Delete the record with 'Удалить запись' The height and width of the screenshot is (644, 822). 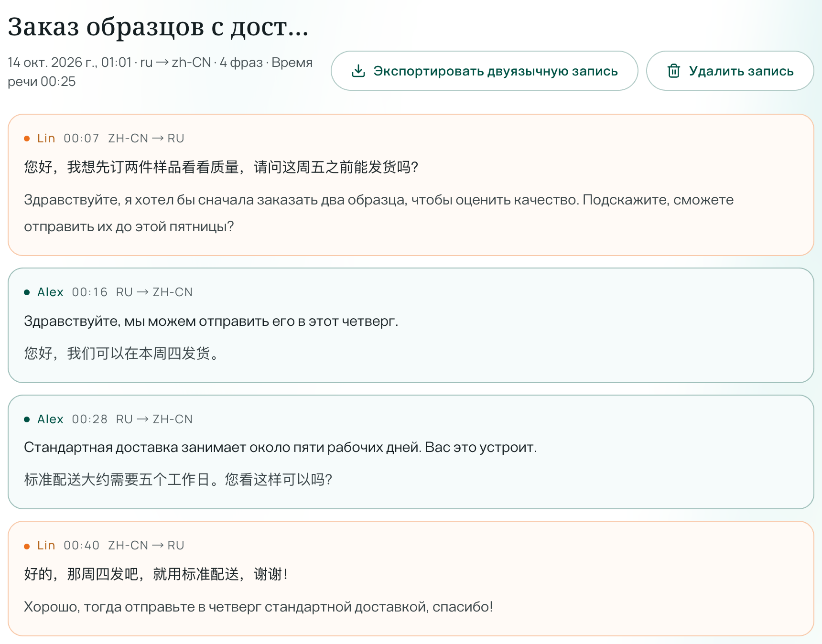coord(730,71)
